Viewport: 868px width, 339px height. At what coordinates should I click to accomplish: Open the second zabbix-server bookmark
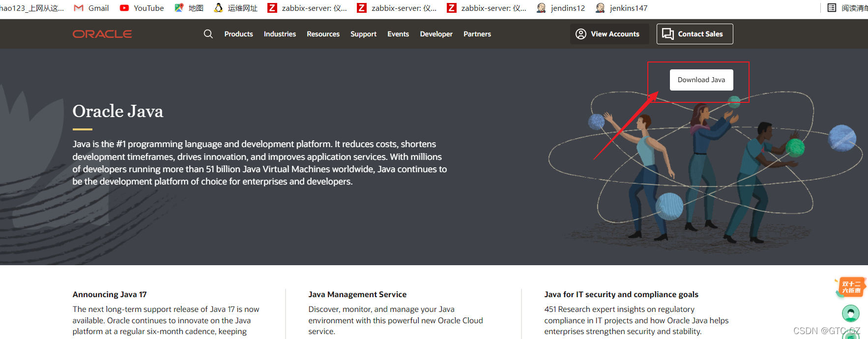[397, 8]
